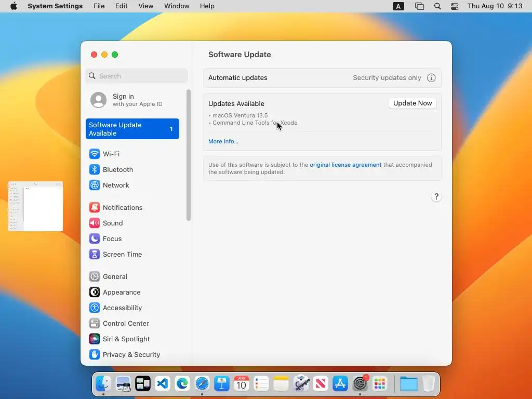Click the sidebar vertical scrollbar

(x=189, y=155)
